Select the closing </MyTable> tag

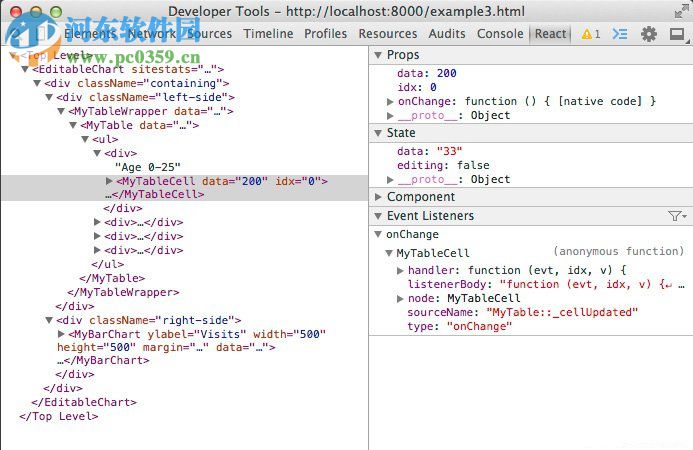[112, 278]
